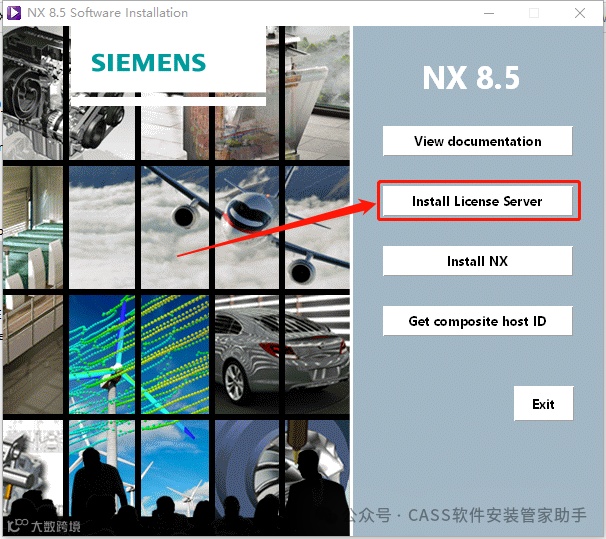The height and width of the screenshot is (539, 606).
Task: Exit the installer with the Exit button
Action: tap(543, 403)
